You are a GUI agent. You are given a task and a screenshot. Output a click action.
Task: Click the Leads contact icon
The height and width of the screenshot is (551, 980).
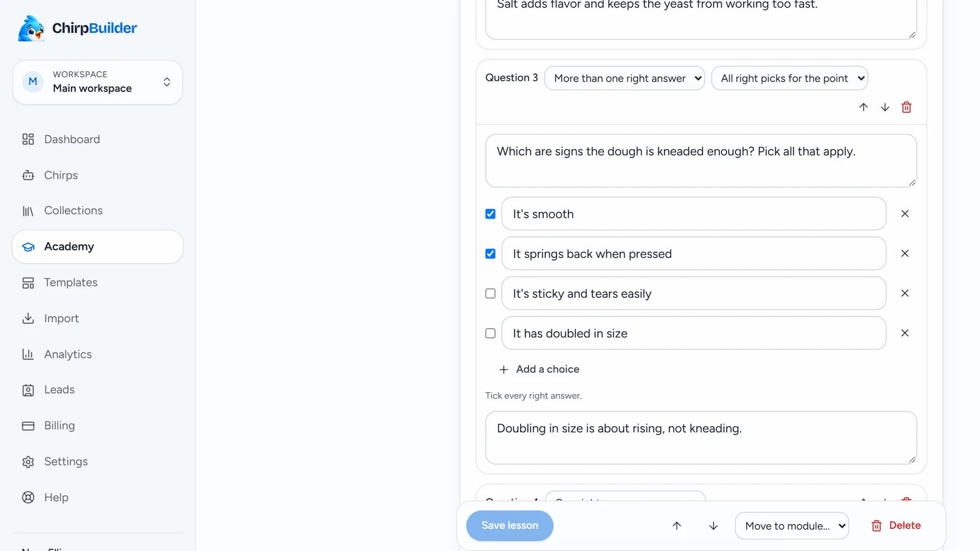tap(28, 390)
